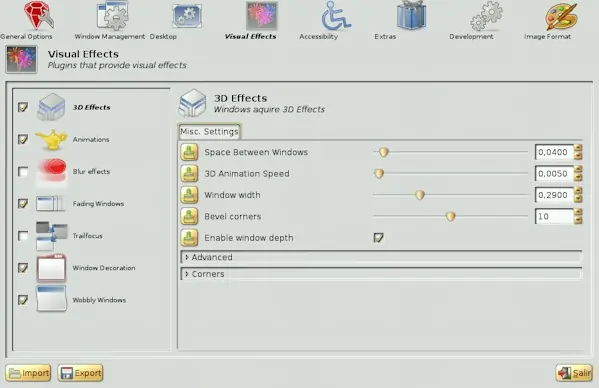
Task: Reset Space Between Windows to default icon
Action: (189, 152)
